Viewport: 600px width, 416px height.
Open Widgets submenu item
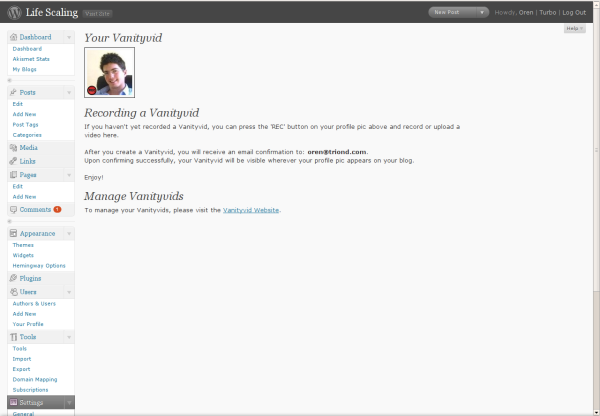point(23,255)
